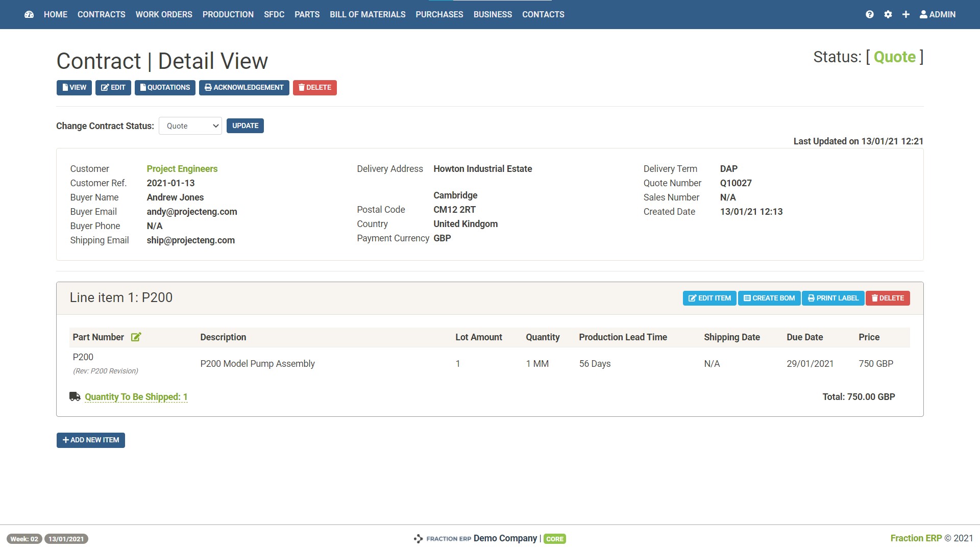980x551 pixels.
Task: Open the Project Engineers customer link
Action: click(182, 169)
